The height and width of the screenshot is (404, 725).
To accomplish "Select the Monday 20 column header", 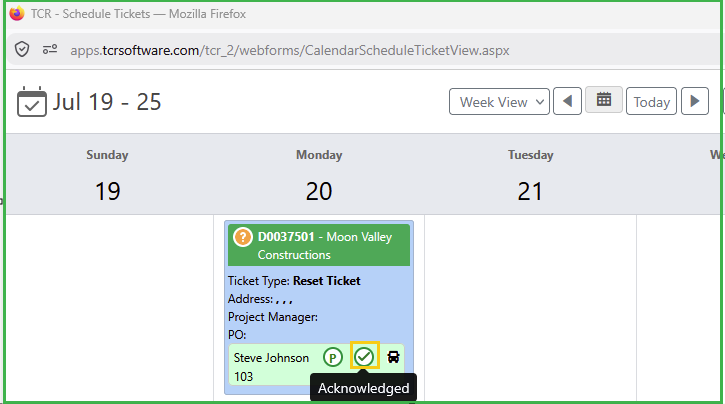I will coord(319,175).
